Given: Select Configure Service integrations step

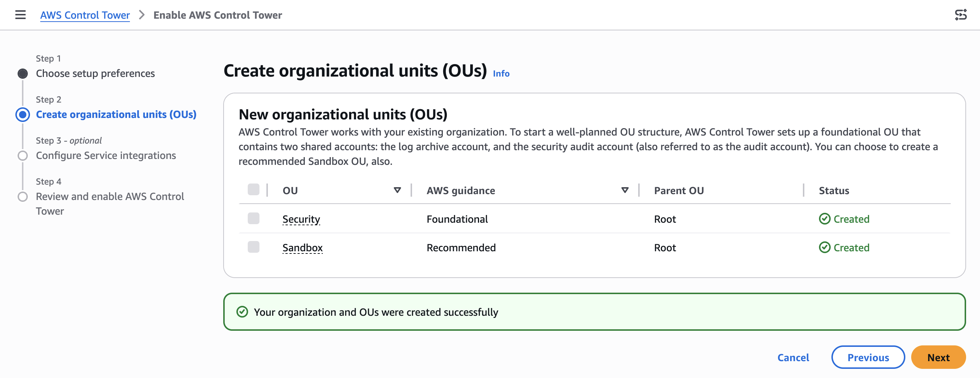Looking at the screenshot, I should (x=106, y=156).
